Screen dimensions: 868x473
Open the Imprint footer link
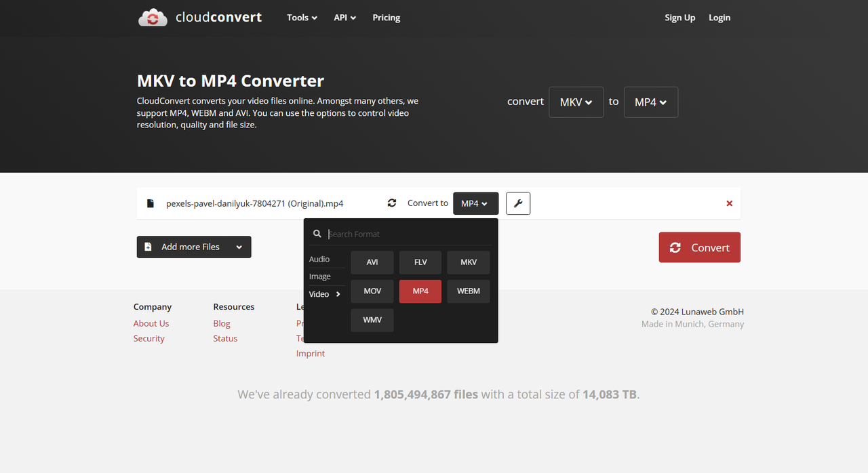coord(311,353)
